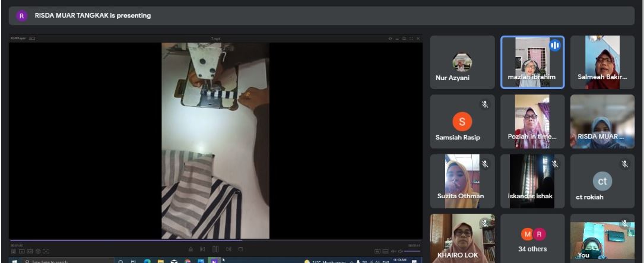The height and width of the screenshot is (263, 644).
Task: Open the Windows Start menu
Action: 14,261
